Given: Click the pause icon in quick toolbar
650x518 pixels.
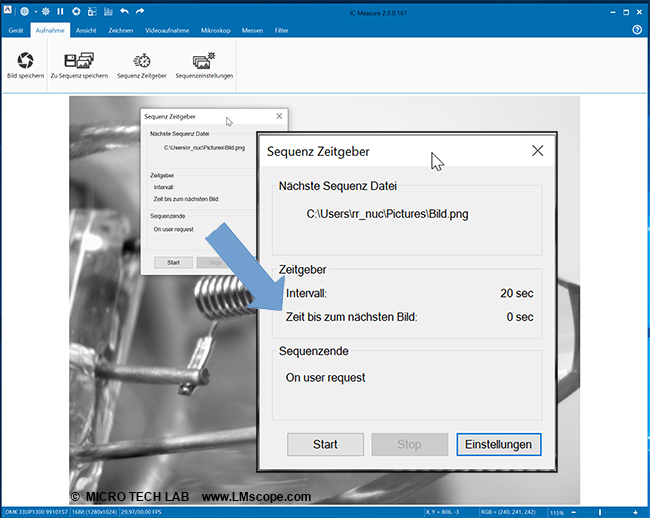Looking at the screenshot, I should click(x=60, y=11).
